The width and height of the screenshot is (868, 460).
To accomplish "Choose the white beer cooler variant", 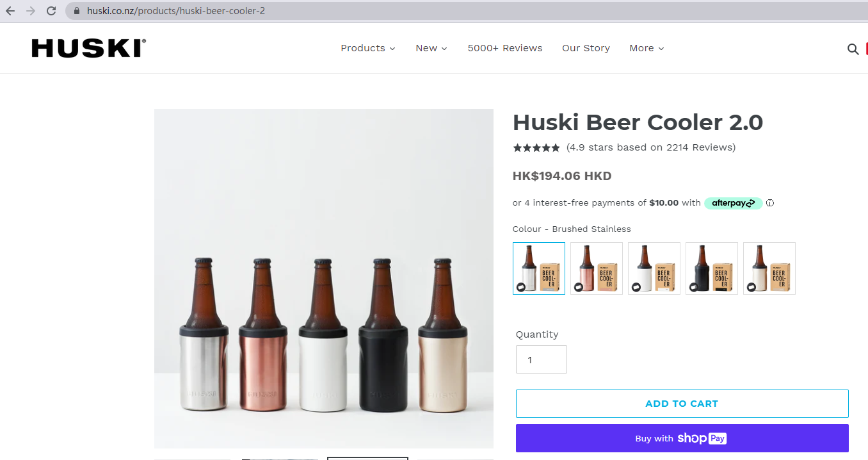I will click(654, 268).
